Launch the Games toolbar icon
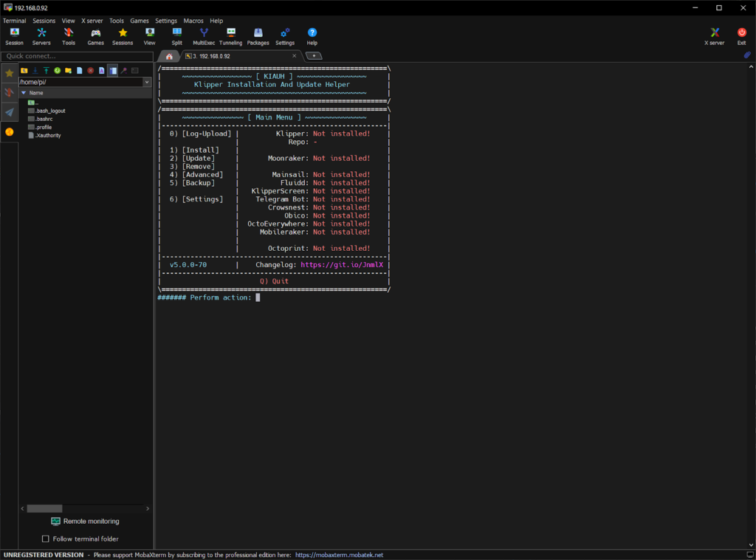The image size is (756, 560). pos(95,36)
